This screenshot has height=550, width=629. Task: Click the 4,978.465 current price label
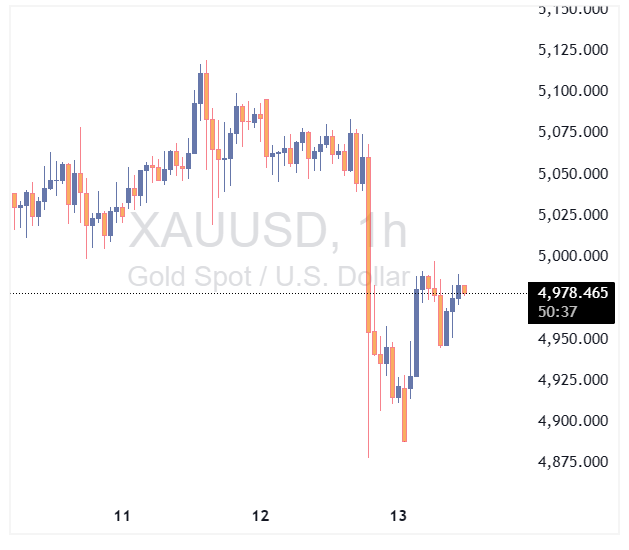(573, 293)
